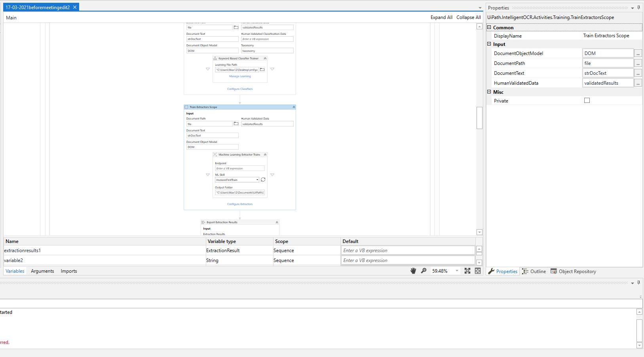644x357 pixels.
Task: Click the left drop arrow beside Machine Learning Extractor Trainer
Action: (208, 175)
